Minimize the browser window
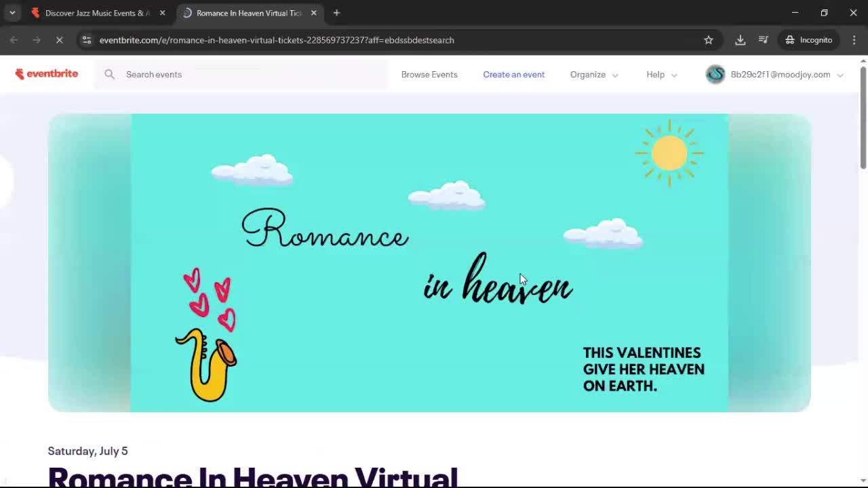 pyautogui.click(x=795, y=13)
